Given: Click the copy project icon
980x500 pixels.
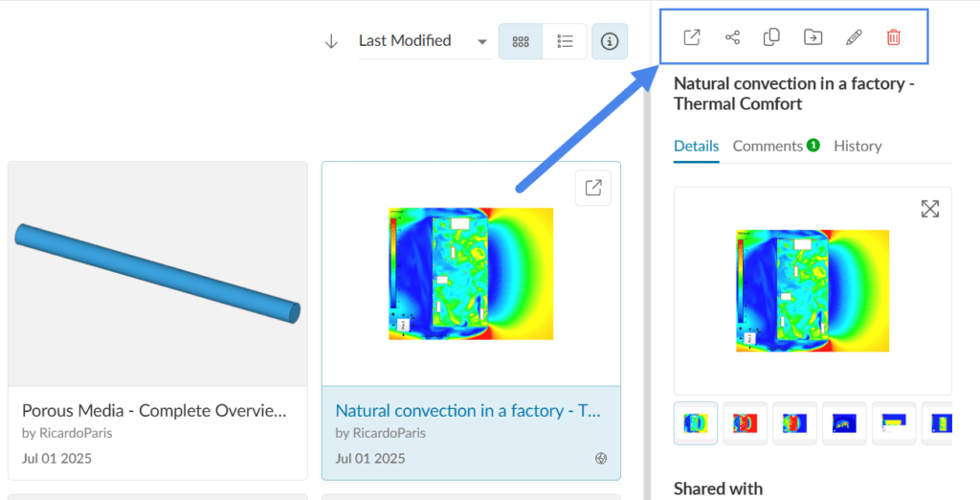Looking at the screenshot, I should click(771, 37).
